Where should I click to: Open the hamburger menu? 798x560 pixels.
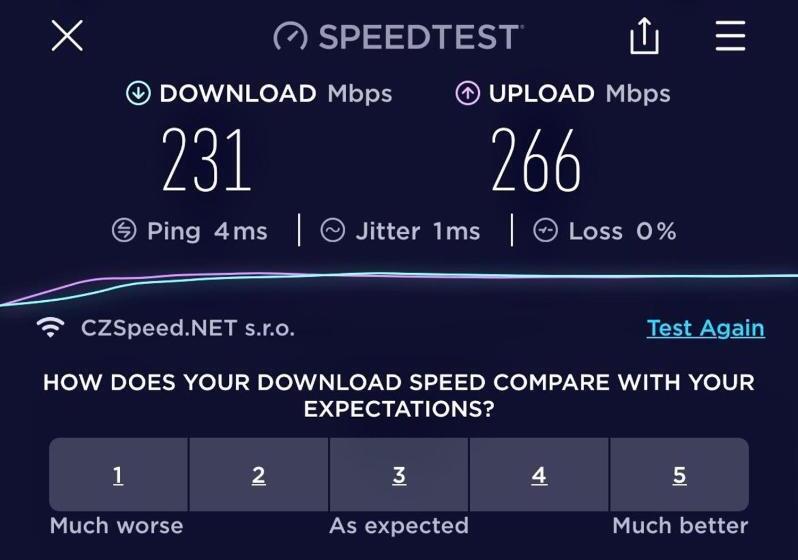point(730,36)
